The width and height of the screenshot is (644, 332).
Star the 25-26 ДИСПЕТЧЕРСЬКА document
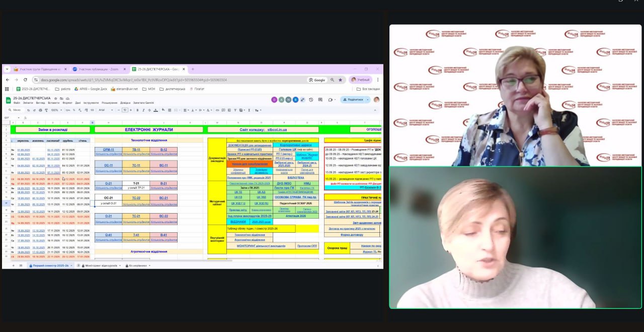(55, 98)
